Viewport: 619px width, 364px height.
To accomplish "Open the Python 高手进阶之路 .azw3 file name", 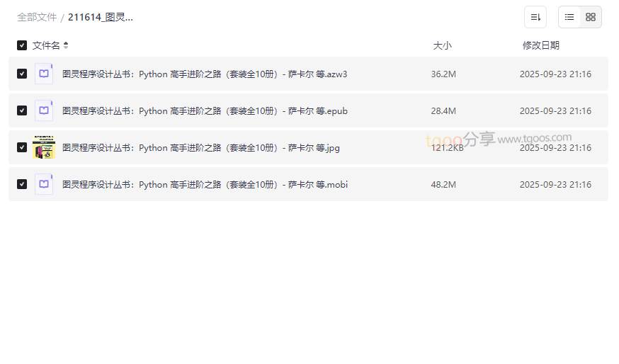I will tap(205, 74).
